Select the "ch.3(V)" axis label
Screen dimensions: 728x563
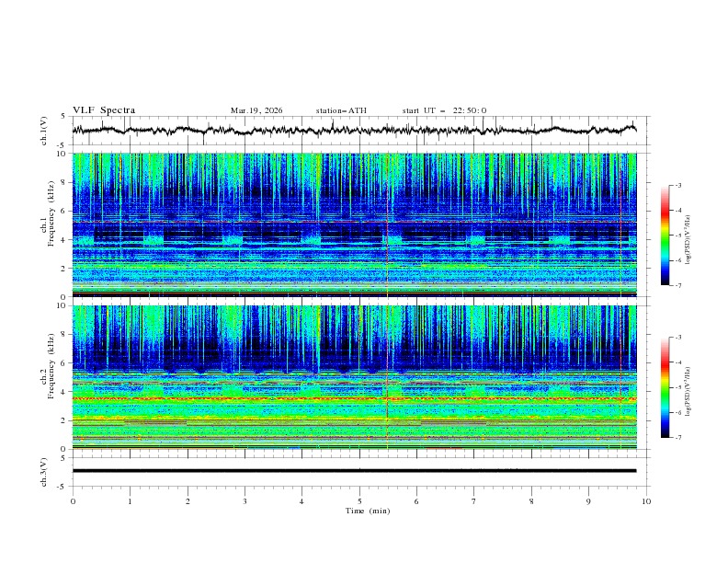(x=44, y=472)
